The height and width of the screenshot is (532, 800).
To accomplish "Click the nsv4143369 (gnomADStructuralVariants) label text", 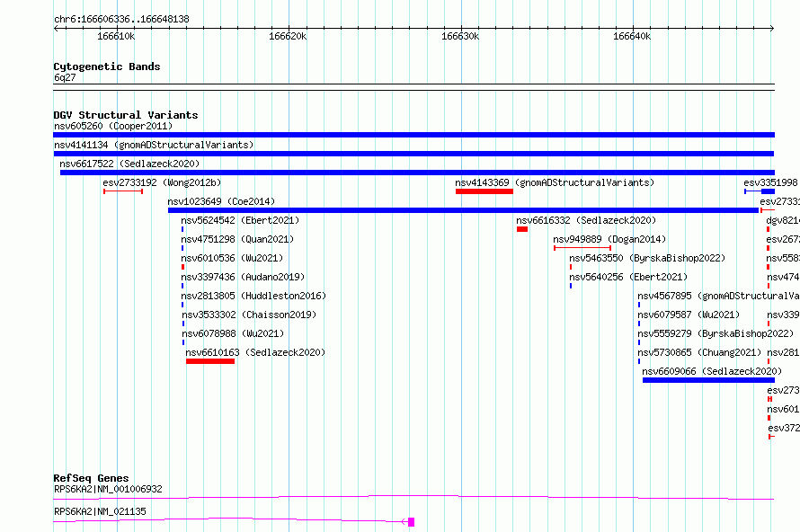I will [555, 182].
